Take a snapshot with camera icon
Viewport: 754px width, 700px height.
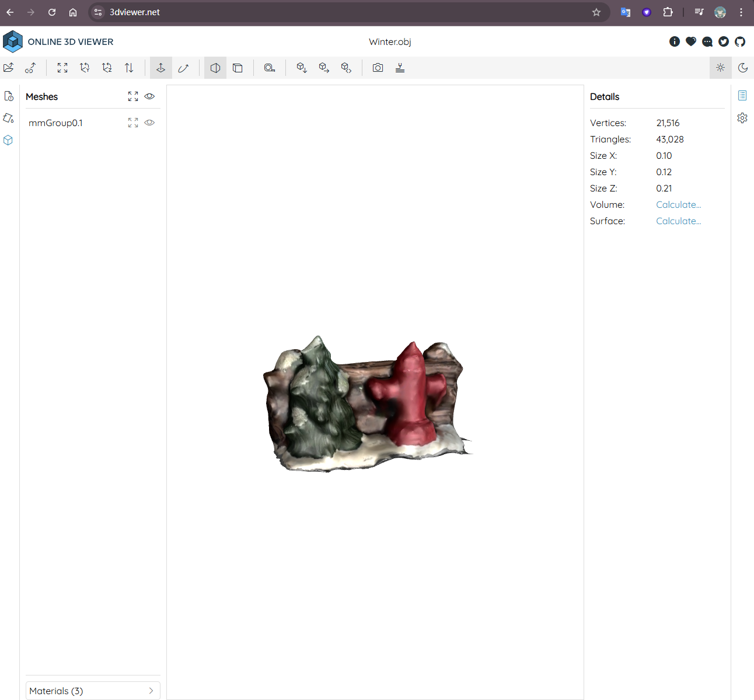coord(378,68)
